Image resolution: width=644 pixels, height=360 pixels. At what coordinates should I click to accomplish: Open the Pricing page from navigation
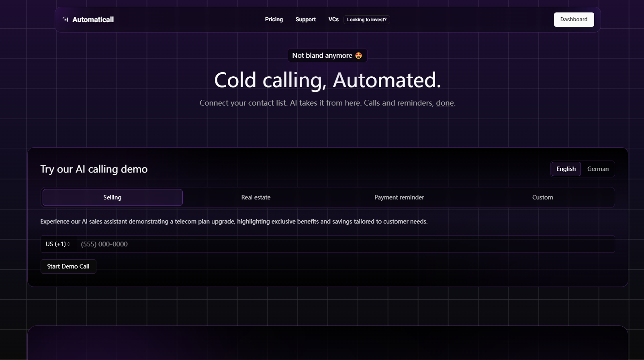pos(274,19)
